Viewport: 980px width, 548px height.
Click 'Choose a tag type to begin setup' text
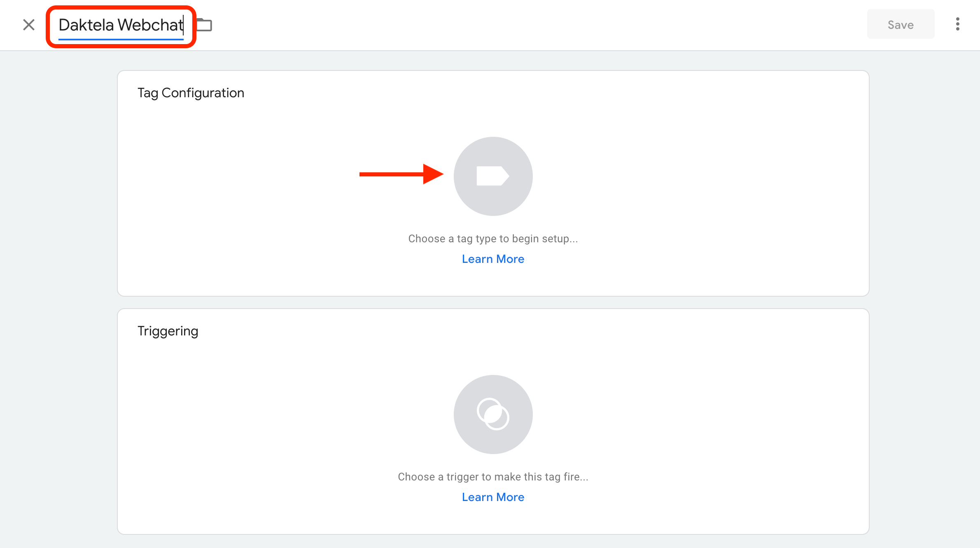[493, 239]
